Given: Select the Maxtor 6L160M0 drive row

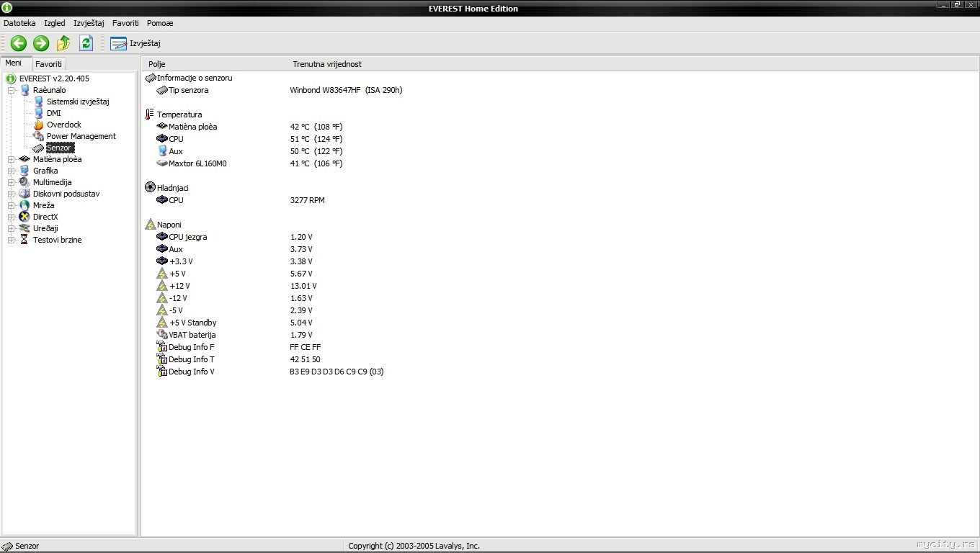Looking at the screenshot, I should [x=249, y=163].
